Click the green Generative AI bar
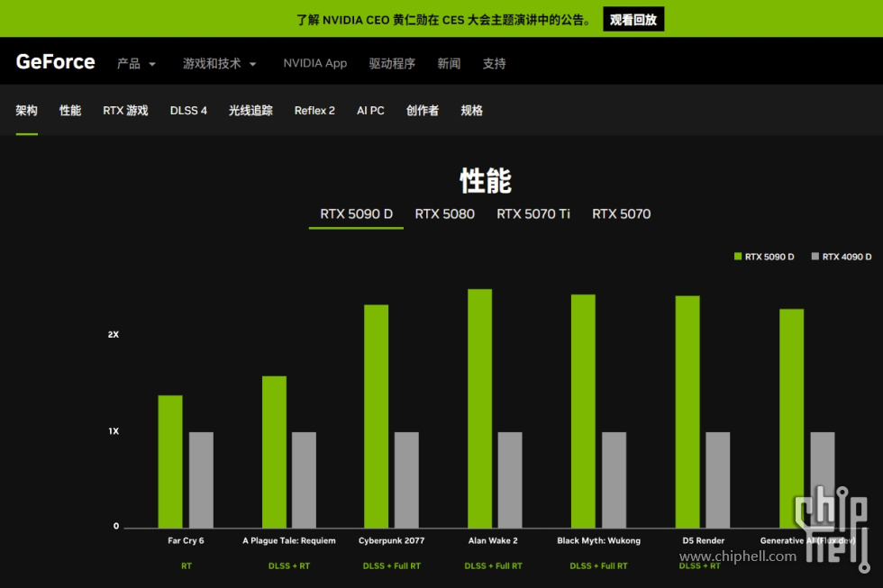This screenshot has height=588, width=883. coord(792,419)
